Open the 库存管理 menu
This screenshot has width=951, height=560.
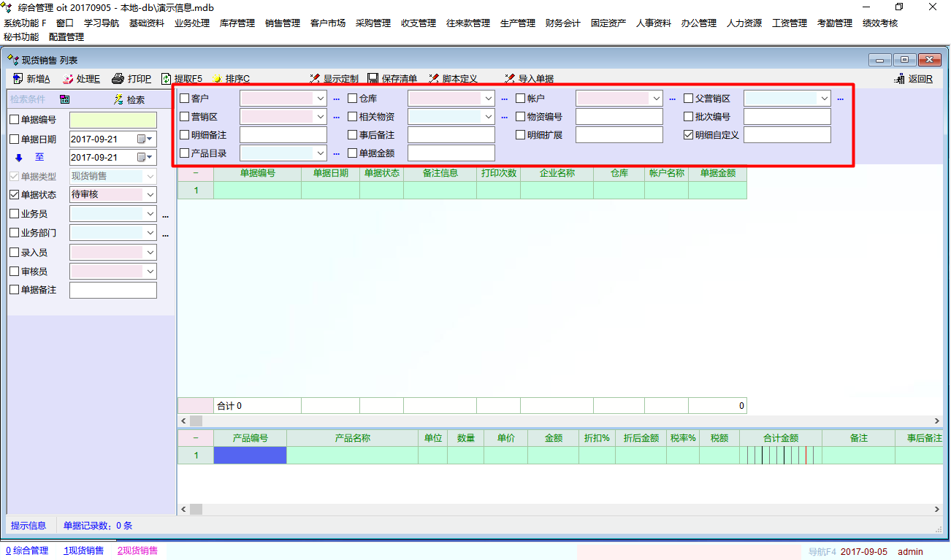237,23
